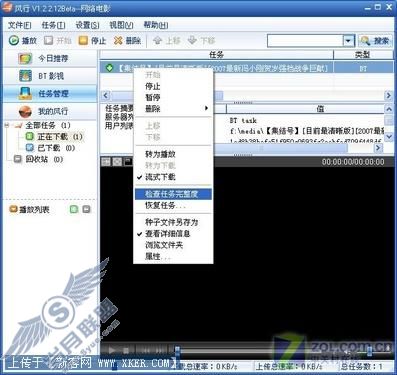Click the player stop button

tap(126, 350)
